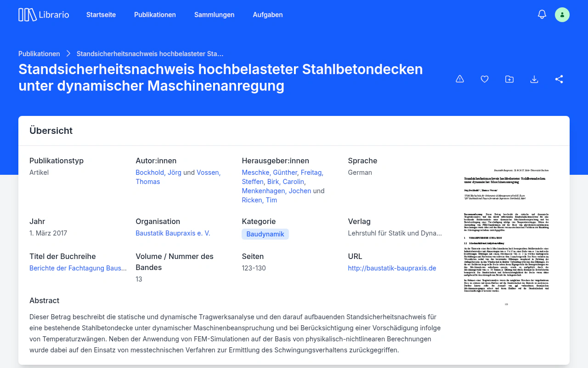Open author Bockhold, Jörg
The height and width of the screenshot is (368, 588).
click(x=158, y=172)
